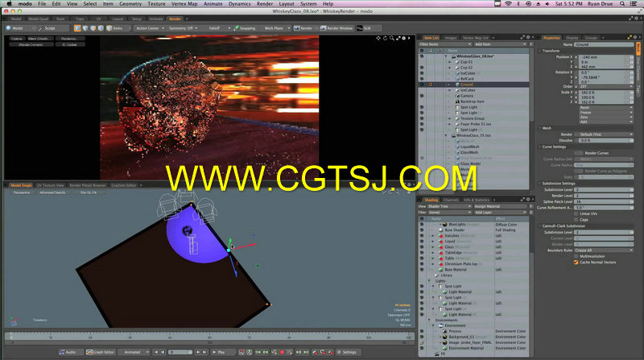
Task: Switch to the Vertex Map List tab
Action: pyautogui.click(x=476, y=38)
